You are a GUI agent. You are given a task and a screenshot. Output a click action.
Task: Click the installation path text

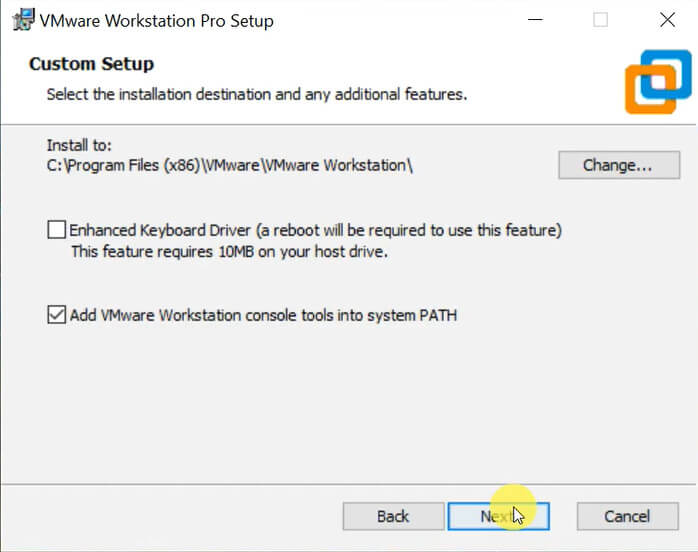click(229, 166)
